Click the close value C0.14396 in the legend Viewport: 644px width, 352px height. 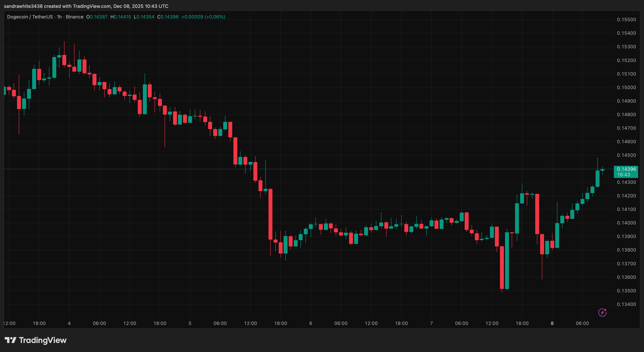coord(168,17)
